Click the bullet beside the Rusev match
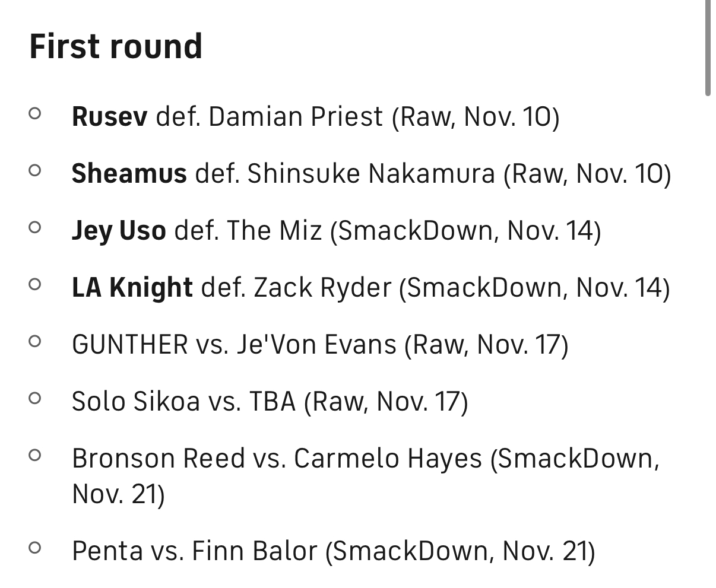The width and height of the screenshot is (716, 588). (34, 113)
